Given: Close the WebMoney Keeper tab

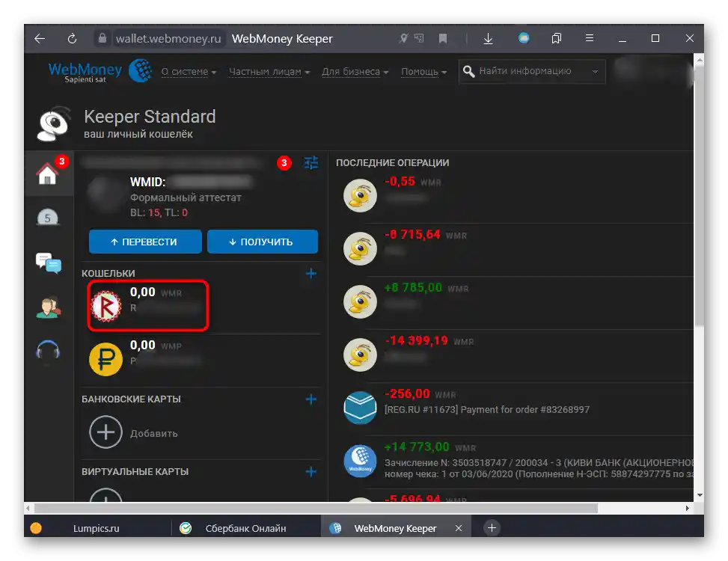Looking at the screenshot, I should (x=458, y=528).
